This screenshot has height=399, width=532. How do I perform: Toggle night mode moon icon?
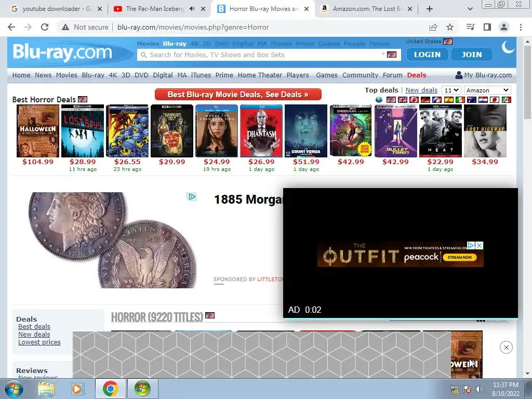508,47
